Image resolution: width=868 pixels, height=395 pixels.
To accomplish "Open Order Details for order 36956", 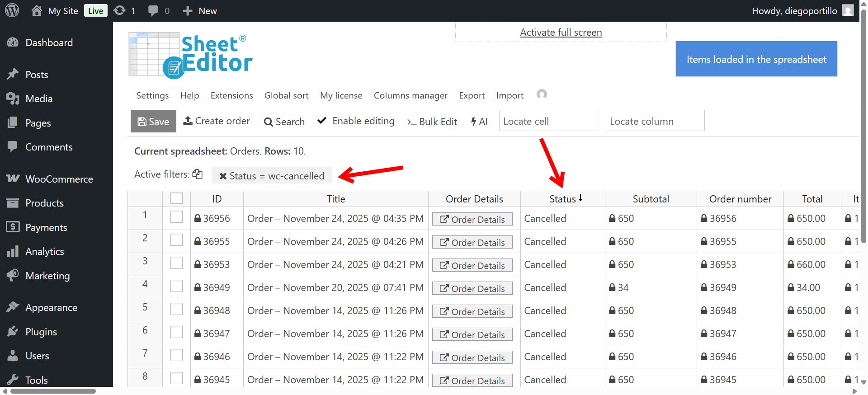I will coord(472,219).
